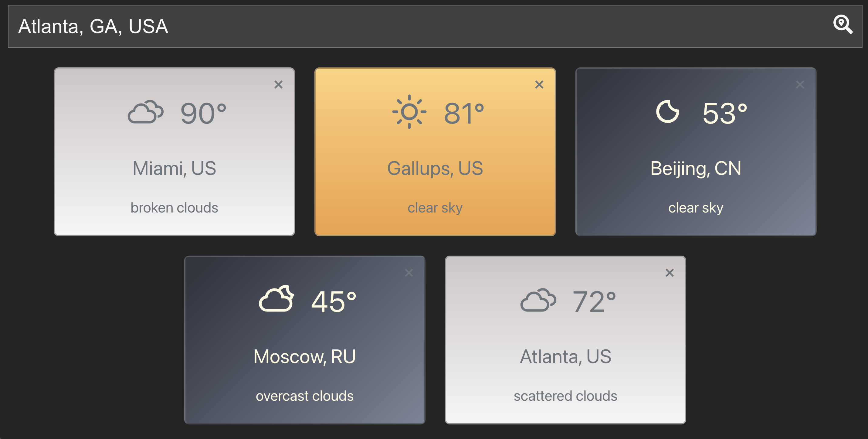The height and width of the screenshot is (439, 868).
Task: Select the sun icon on Gallups card
Action: coord(409,112)
